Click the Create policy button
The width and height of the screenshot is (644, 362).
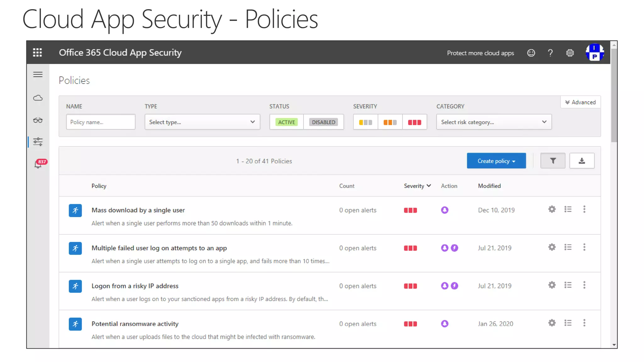click(x=496, y=161)
